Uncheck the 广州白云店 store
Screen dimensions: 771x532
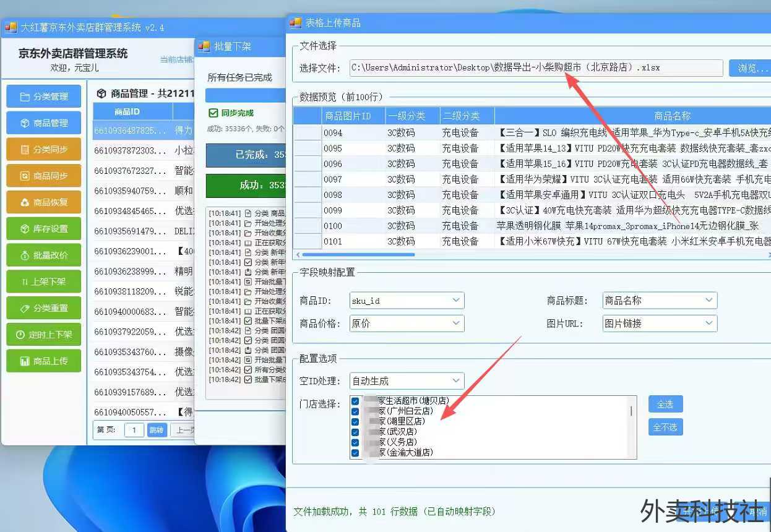coord(355,411)
